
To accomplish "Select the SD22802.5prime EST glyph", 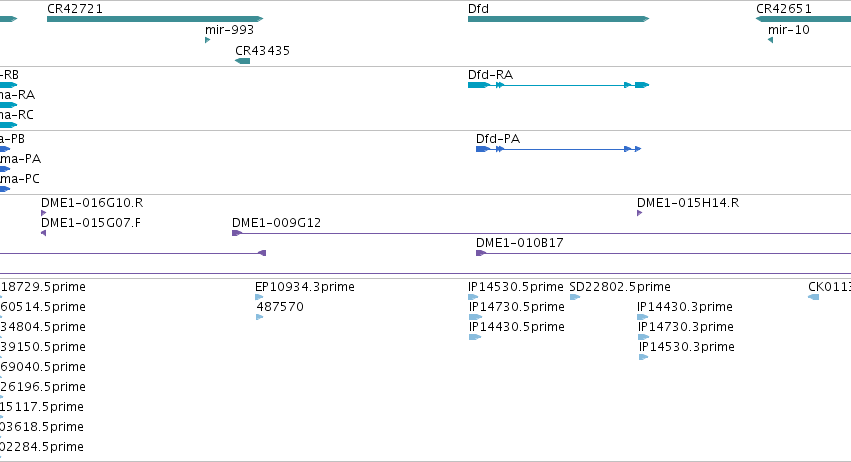I will 575,297.
